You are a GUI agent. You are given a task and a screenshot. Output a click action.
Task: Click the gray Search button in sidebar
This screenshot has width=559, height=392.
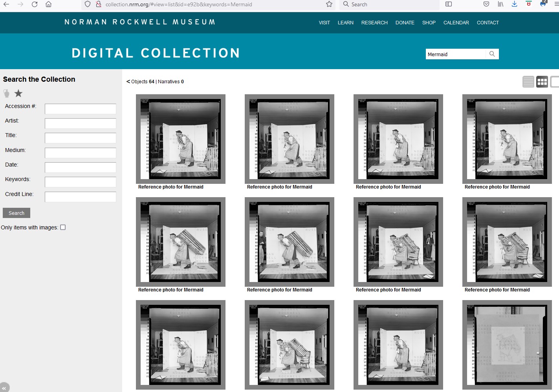point(16,213)
